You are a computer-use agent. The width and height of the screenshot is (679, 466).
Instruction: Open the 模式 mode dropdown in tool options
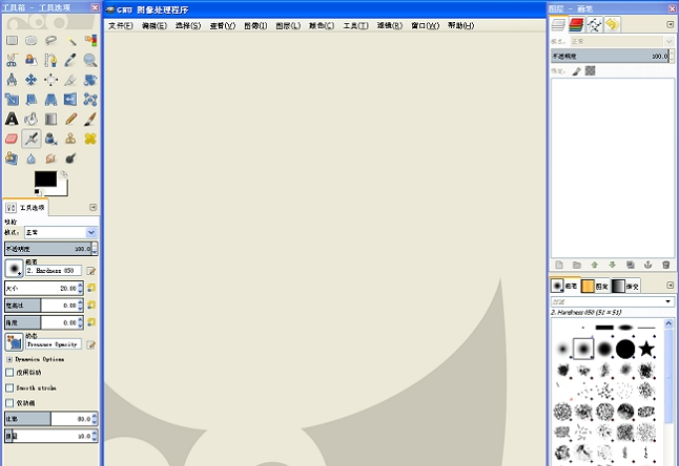click(59, 232)
